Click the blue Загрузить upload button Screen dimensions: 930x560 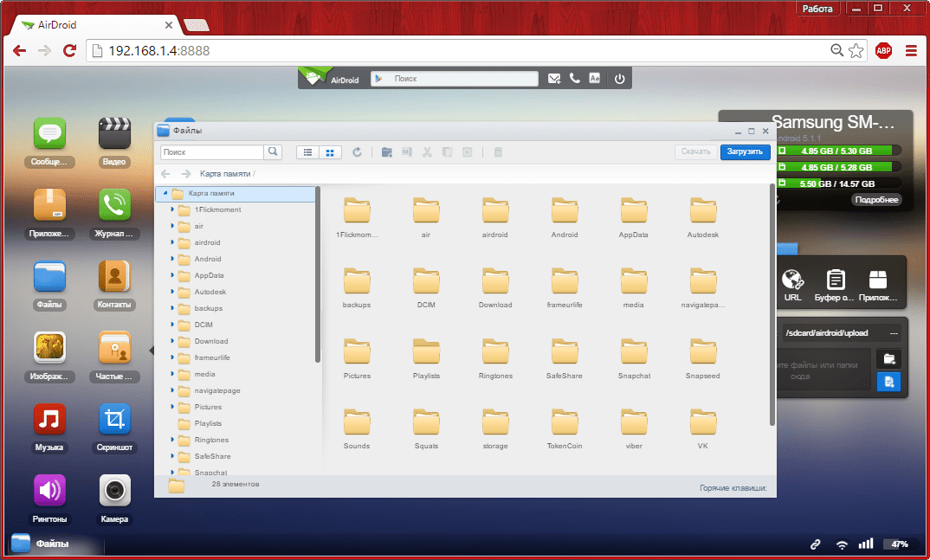[x=744, y=151]
